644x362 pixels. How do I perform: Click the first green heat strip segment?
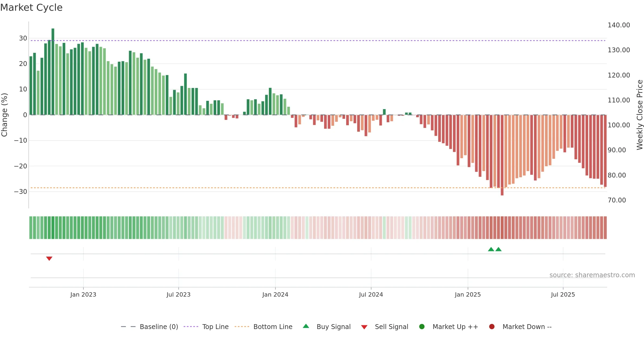[x=31, y=227]
